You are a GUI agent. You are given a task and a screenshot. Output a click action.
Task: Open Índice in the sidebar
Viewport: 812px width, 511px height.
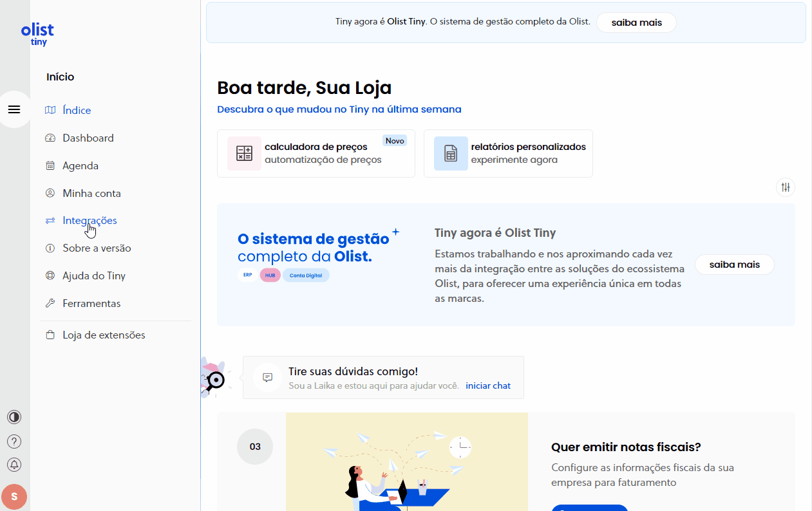tap(77, 110)
